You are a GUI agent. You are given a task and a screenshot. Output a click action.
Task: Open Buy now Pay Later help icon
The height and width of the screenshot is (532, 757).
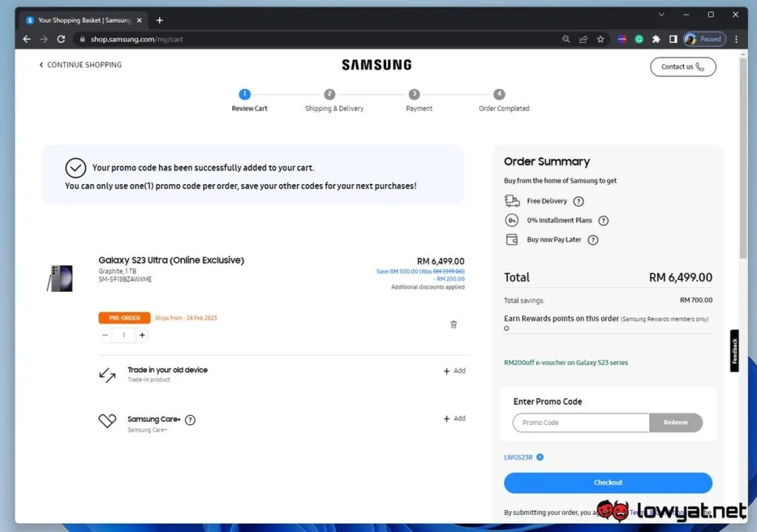[x=593, y=240]
